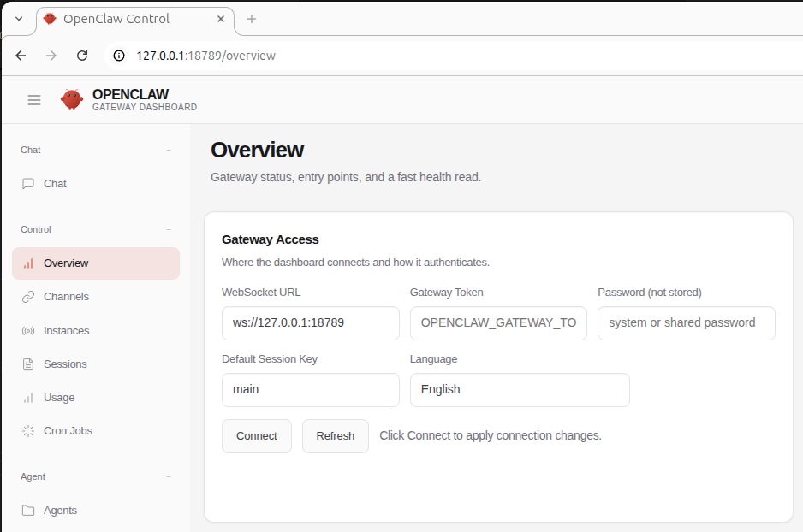This screenshot has width=803, height=532.
Task: Click the Cron Jobs spinner icon
Action: (28, 431)
